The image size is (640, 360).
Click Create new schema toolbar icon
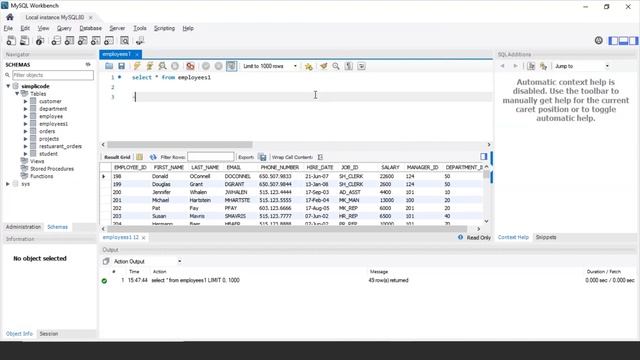click(56, 40)
